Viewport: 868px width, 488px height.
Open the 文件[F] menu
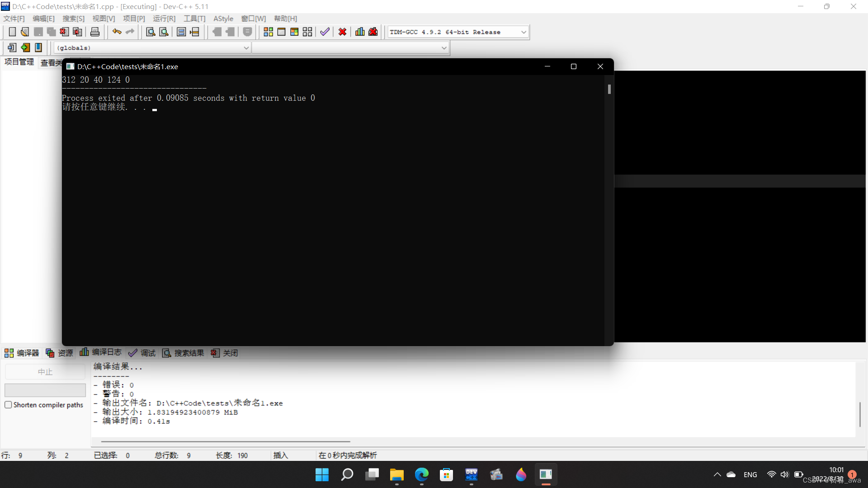point(14,19)
